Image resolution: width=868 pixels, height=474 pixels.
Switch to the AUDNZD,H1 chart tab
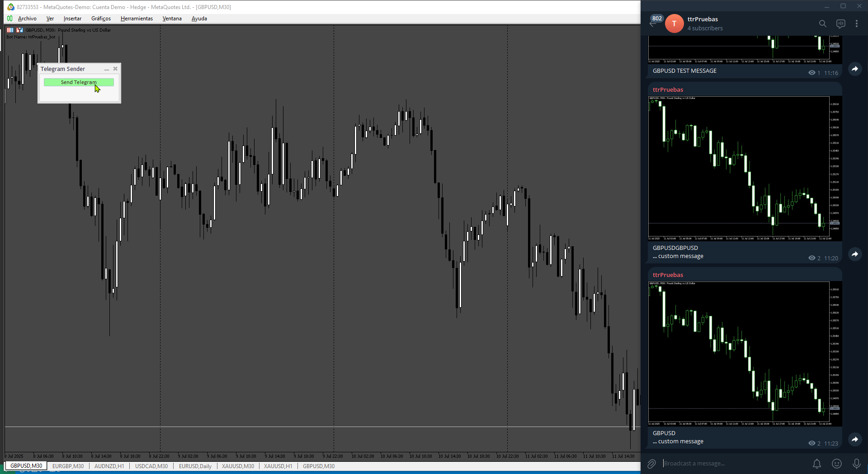(109, 466)
